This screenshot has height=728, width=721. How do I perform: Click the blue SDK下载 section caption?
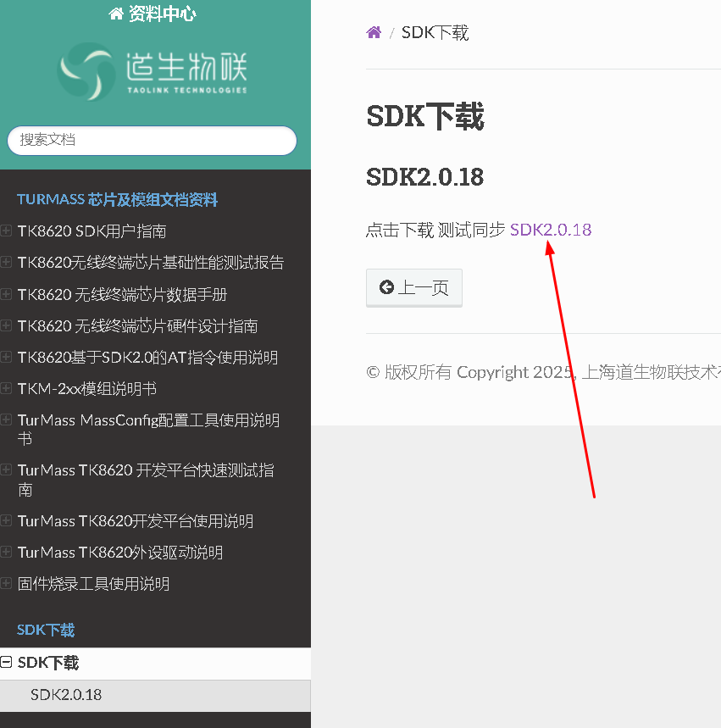(46, 630)
